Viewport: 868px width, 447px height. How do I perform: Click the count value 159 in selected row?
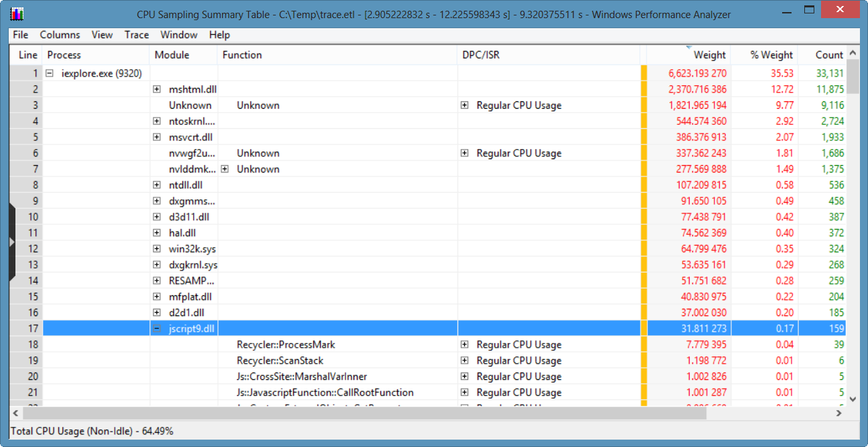coord(835,329)
